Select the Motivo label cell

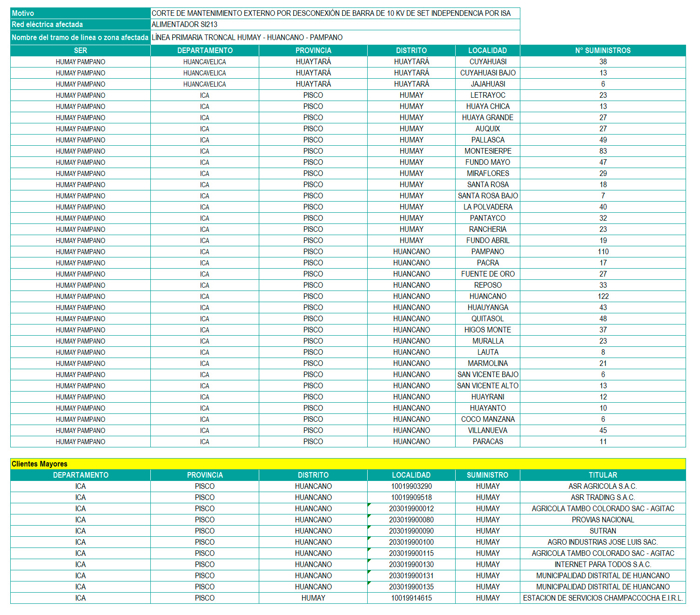(80, 14)
